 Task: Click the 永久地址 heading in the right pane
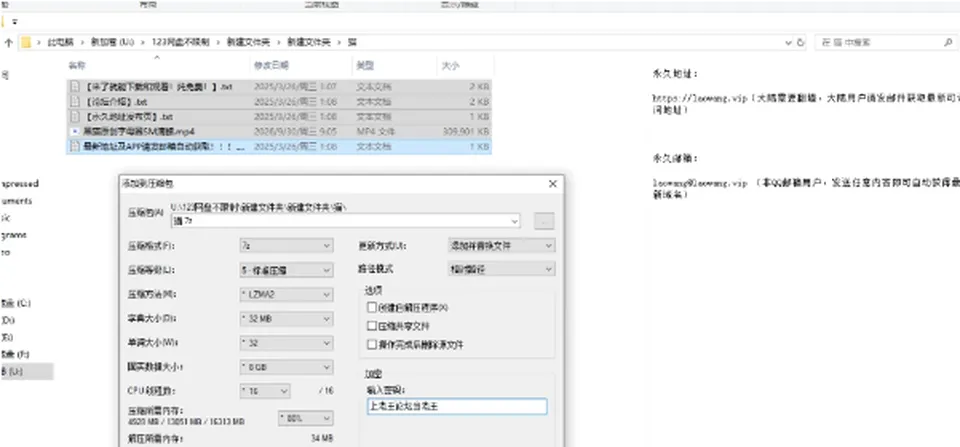tap(675, 74)
